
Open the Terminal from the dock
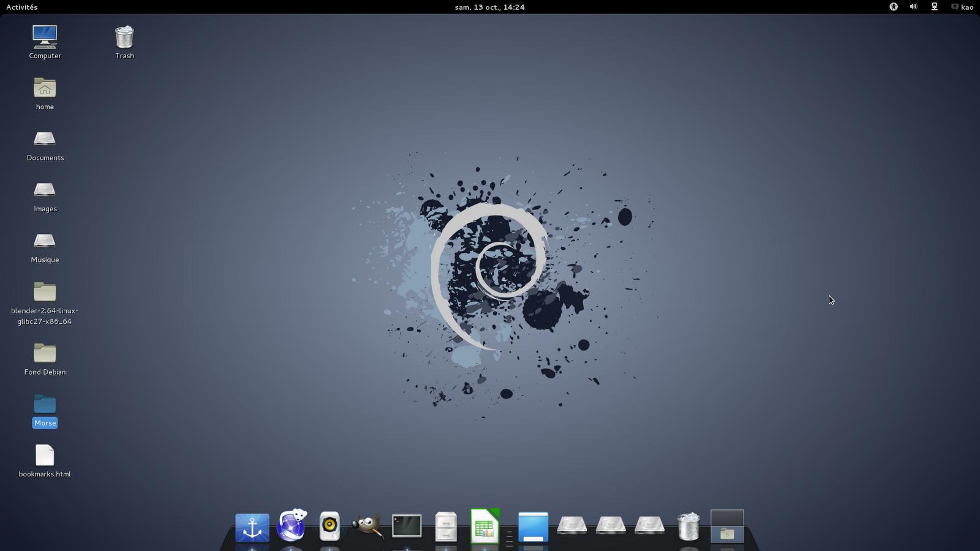point(407,526)
